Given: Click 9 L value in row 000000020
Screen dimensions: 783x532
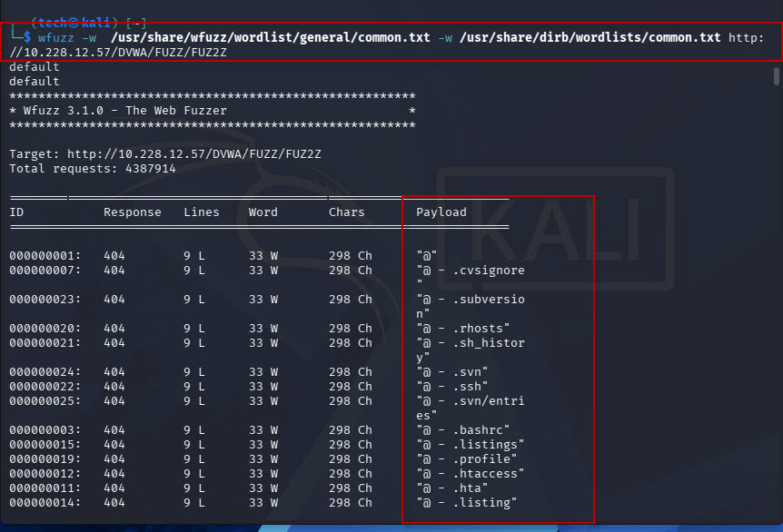Looking at the screenshot, I should coord(194,328).
